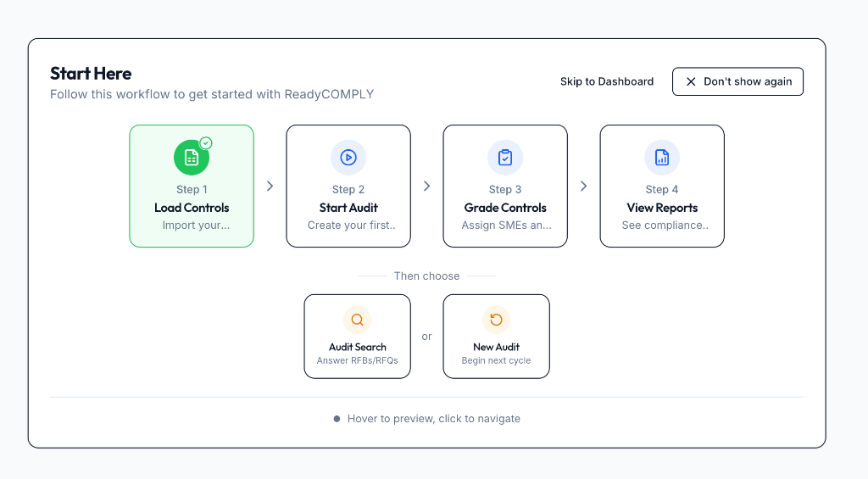Choose the New Audit option card

click(x=497, y=336)
